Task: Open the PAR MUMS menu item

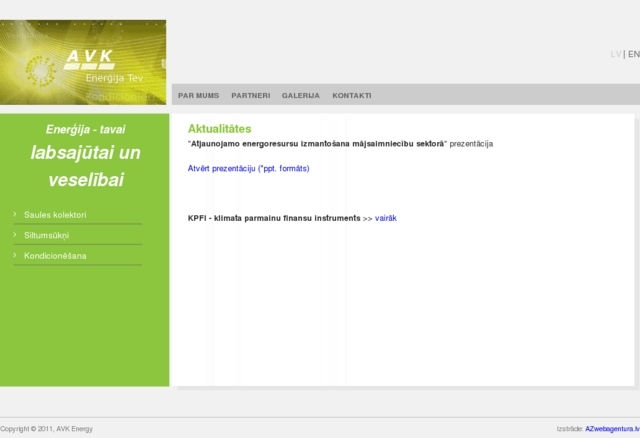Action: (198, 96)
